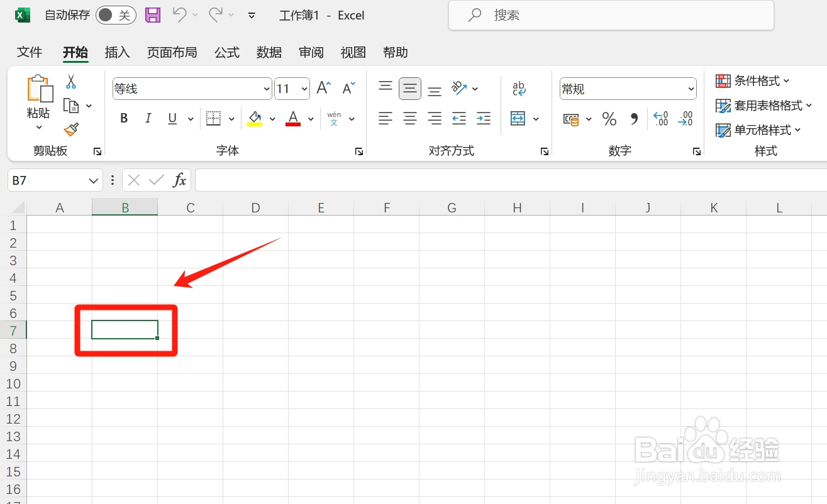Open the font size dropdown showing 11
Viewport: 827px width, 504px height.
pyautogui.click(x=304, y=89)
